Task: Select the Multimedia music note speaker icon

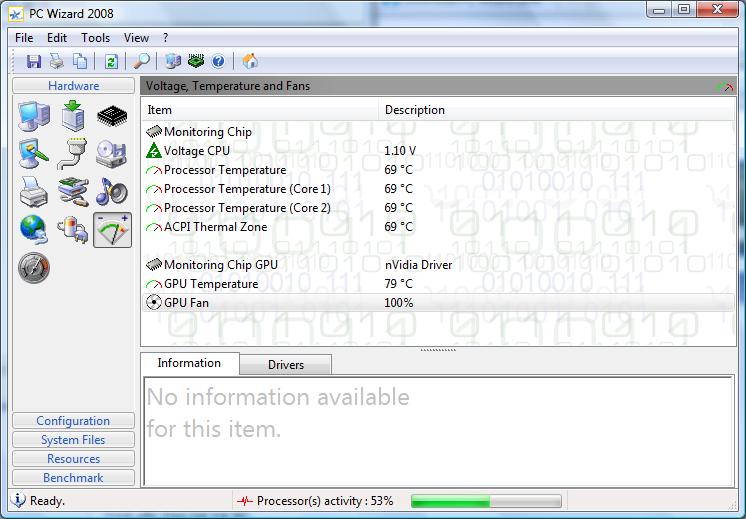Action: tap(111, 190)
